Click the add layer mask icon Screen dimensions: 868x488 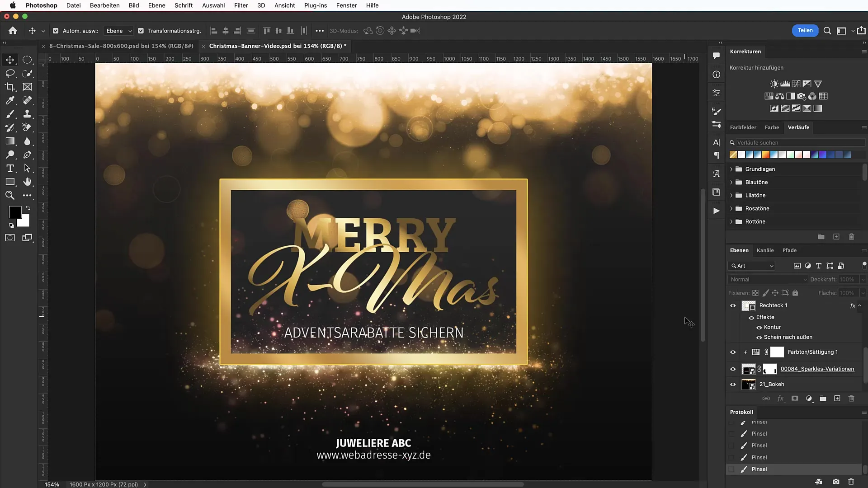(795, 399)
